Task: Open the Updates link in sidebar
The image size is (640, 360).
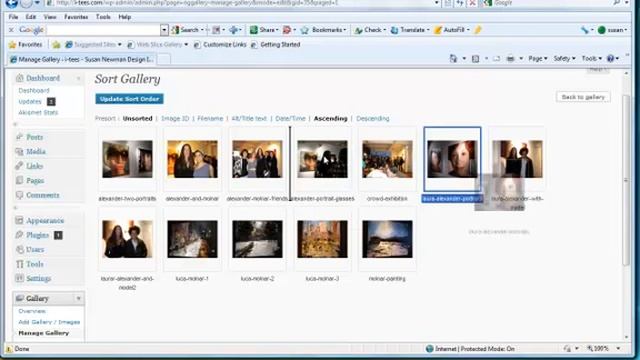Action: (x=30, y=101)
